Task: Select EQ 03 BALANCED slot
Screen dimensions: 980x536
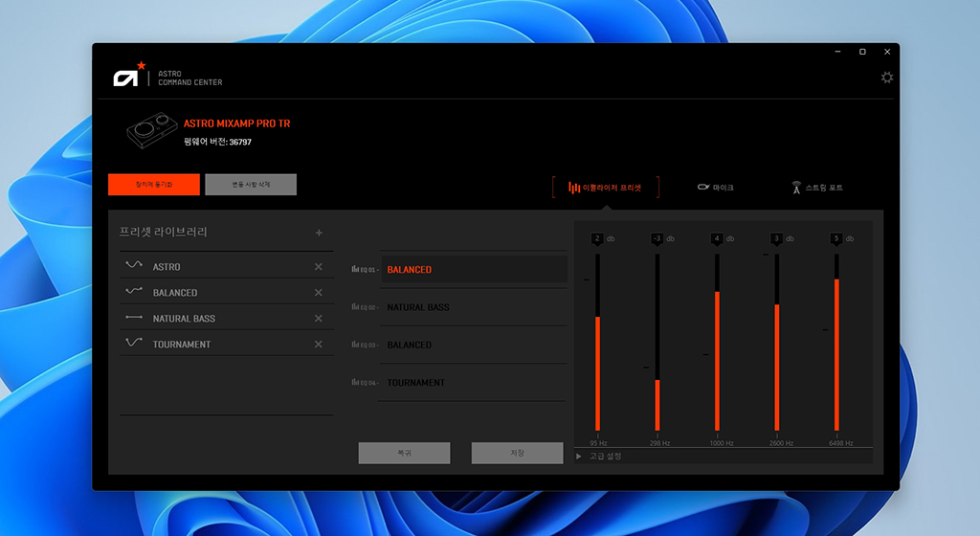Action: pyautogui.click(x=474, y=345)
